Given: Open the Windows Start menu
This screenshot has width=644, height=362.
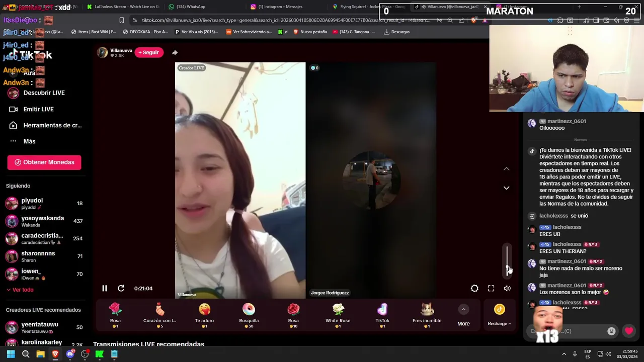Looking at the screenshot, I should [11, 354].
